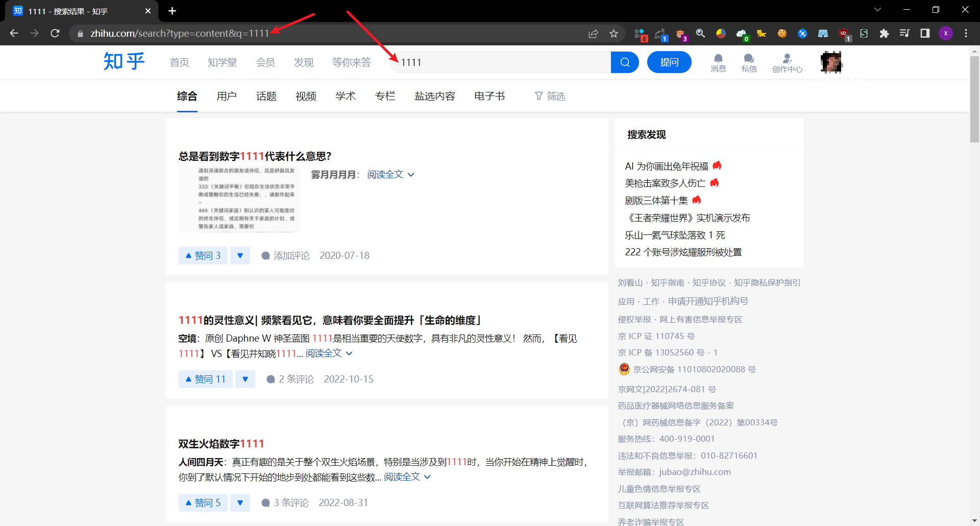
Task: Switch to the 用户 search tab
Action: (227, 96)
